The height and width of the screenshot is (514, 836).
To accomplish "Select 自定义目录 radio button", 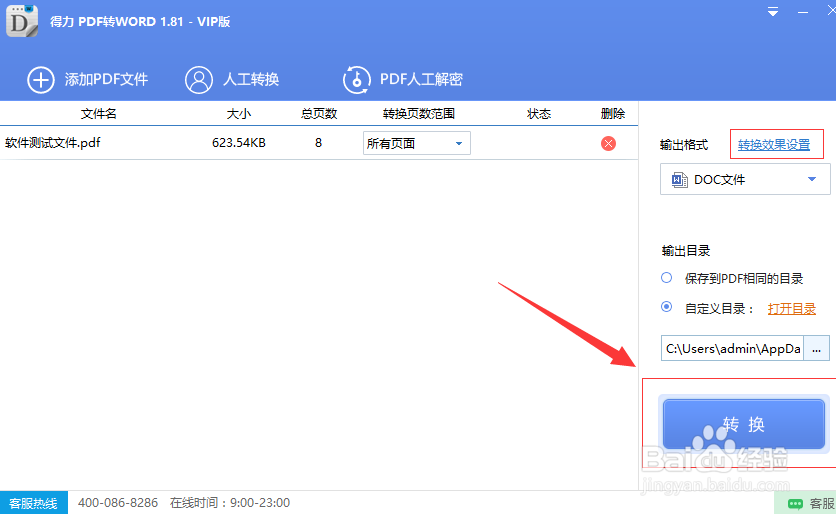I will pos(666,307).
